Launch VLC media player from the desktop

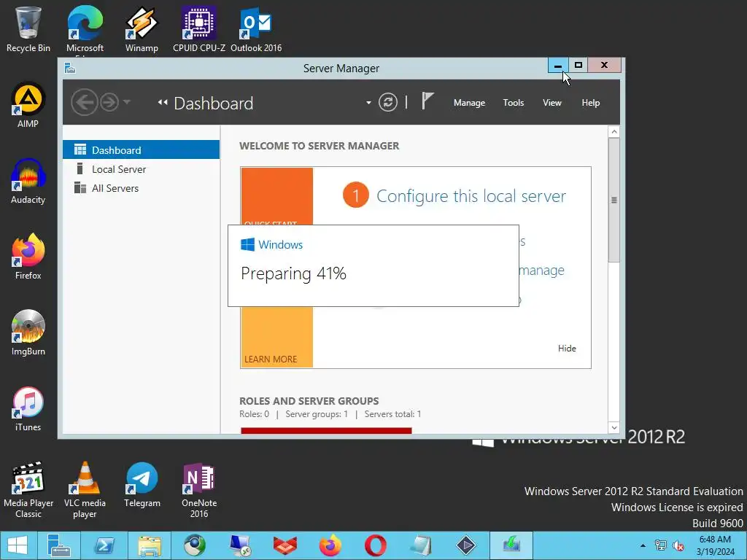point(85,490)
